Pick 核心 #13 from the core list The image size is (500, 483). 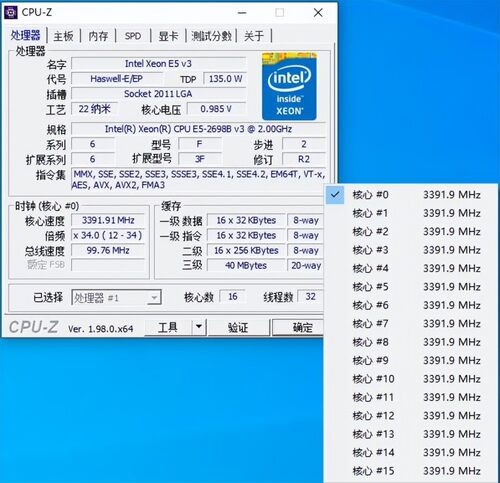click(410, 434)
